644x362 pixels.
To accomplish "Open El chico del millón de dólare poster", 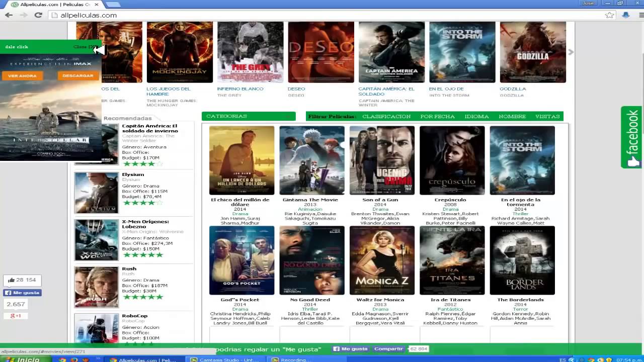I will coord(242,160).
